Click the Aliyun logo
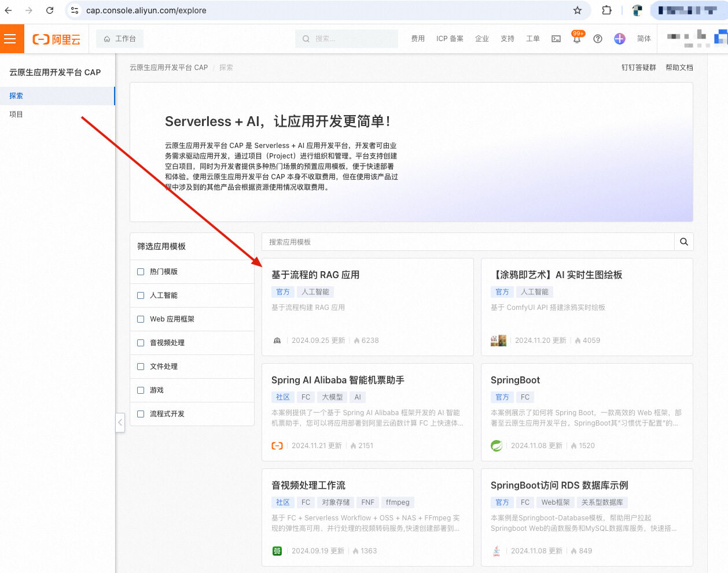Screen dimensions: 728x573 point(56,39)
